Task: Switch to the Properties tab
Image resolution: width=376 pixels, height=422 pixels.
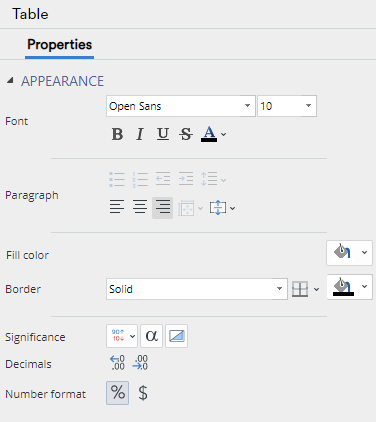Action: (59, 45)
